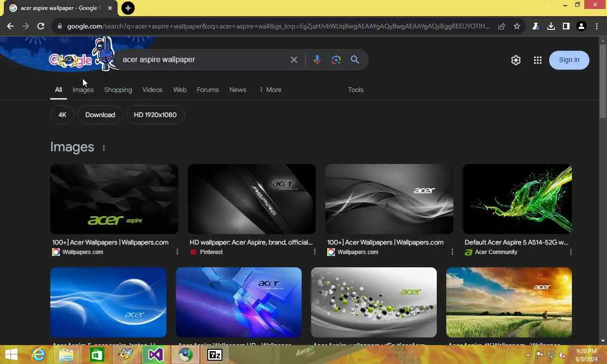607x364 pixels.
Task: Switch to the Web tab
Action: click(180, 90)
